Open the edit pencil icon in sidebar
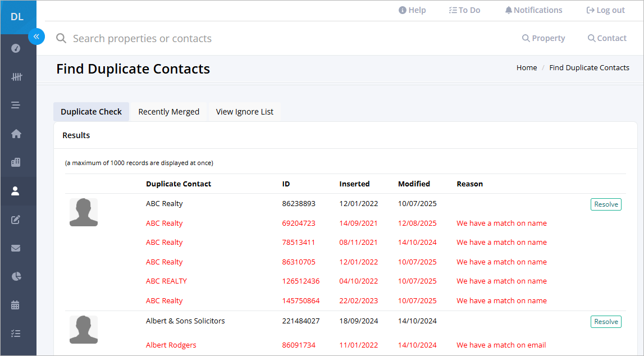 [16, 220]
